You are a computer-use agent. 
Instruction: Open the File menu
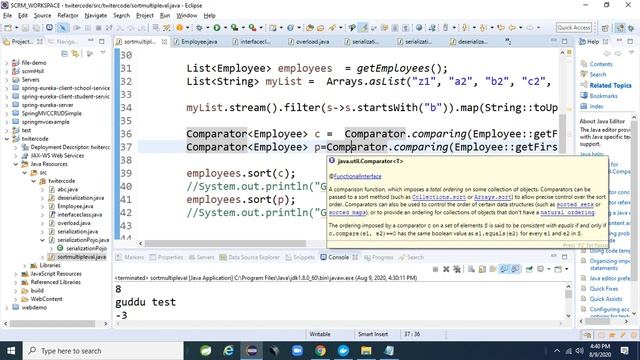pyautogui.click(x=7, y=16)
